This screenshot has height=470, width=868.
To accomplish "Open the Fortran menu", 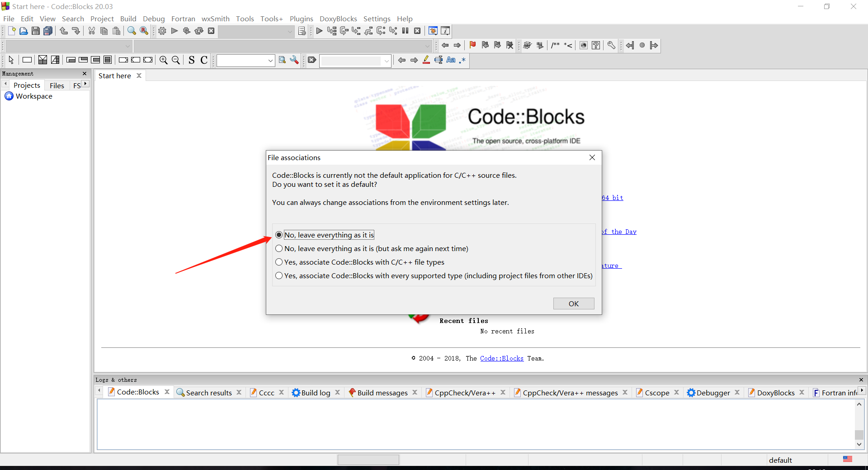I will click(x=183, y=19).
